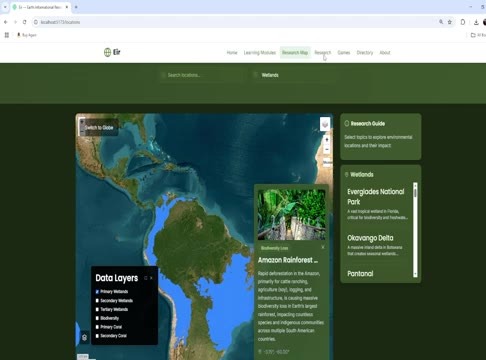Image resolution: width=486 pixels, height=360 pixels.
Task: Open the browser zoom magnifier icon
Action: pyautogui.click(x=441, y=22)
